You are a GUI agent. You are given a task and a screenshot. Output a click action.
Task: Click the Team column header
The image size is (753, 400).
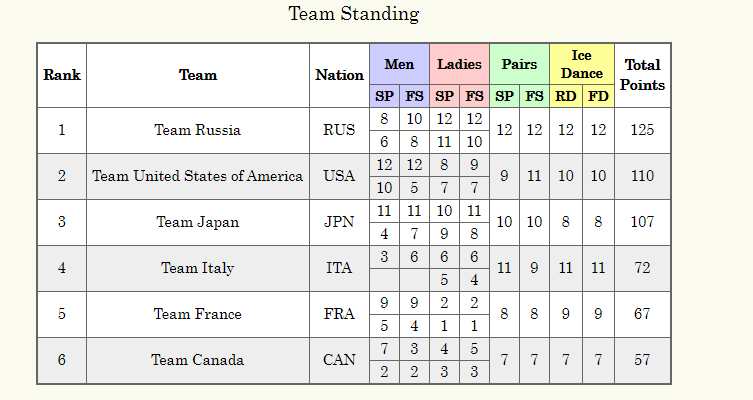coord(198,75)
